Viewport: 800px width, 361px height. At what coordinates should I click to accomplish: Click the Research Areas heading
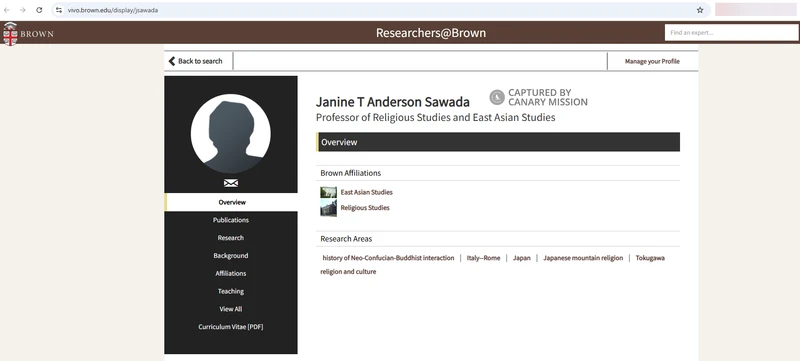[346, 239]
